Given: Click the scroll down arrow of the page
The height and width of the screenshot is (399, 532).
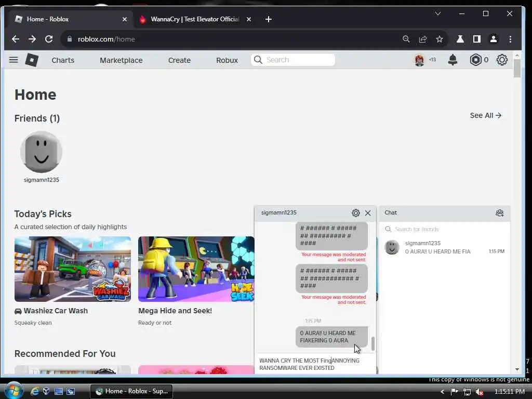Looking at the screenshot, I should pyautogui.click(x=517, y=369).
